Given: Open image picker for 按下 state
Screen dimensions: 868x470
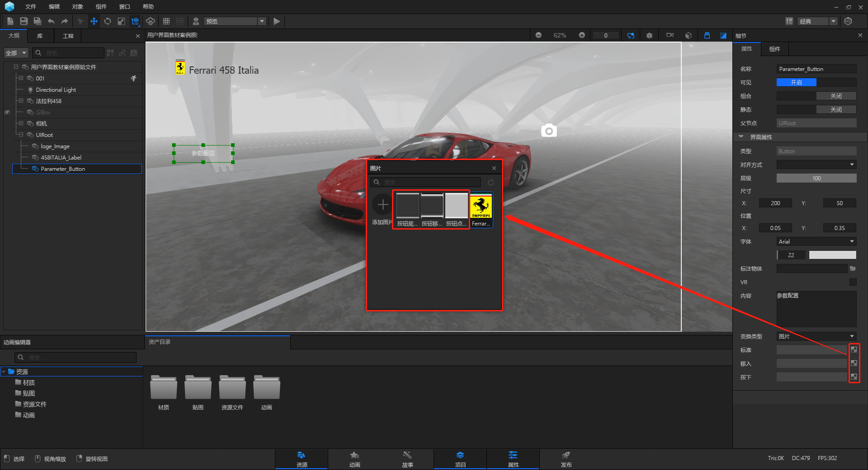Looking at the screenshot, I should (x=854, y=377).
